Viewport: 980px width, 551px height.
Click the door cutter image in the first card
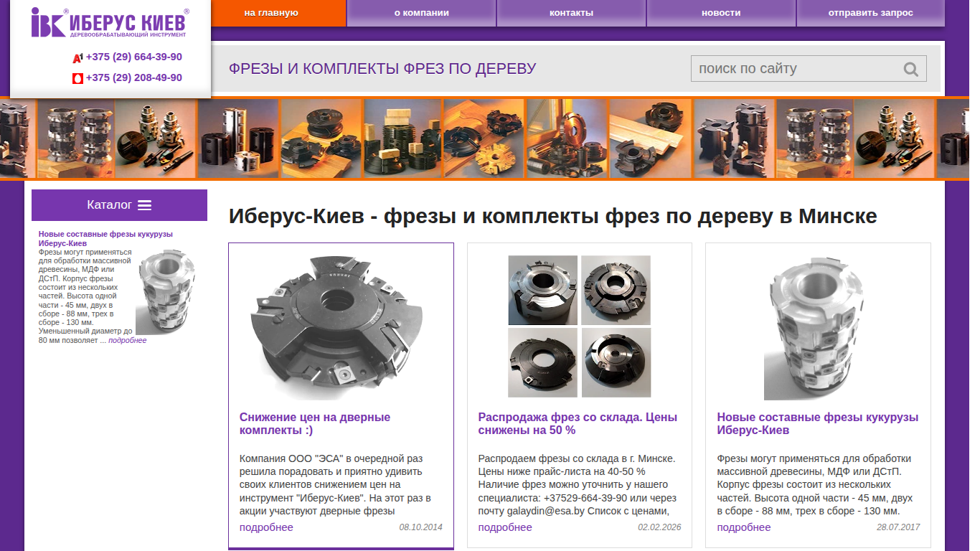[x=337, y=329]
